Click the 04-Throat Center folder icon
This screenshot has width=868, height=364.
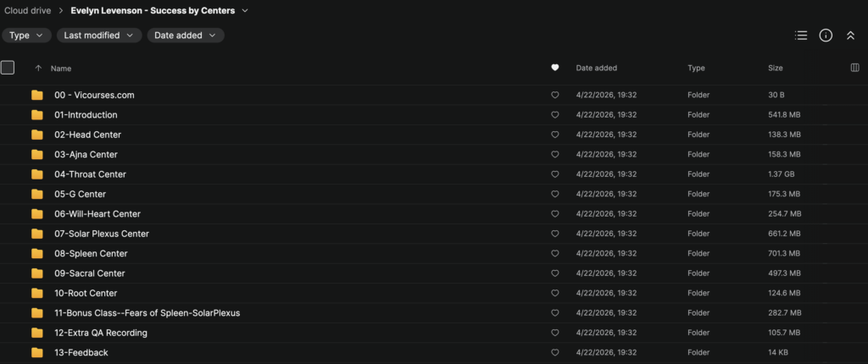(x=37, y=174)
